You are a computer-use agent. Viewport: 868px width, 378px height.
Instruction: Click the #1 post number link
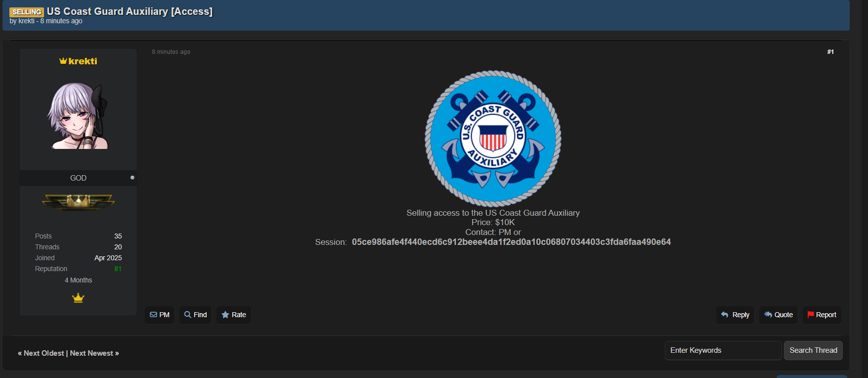pos(830,52)
